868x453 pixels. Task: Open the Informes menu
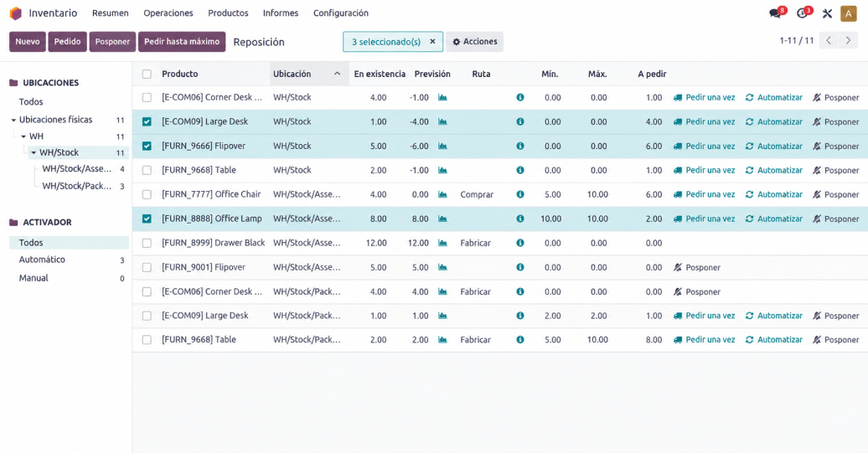(281, 13)
